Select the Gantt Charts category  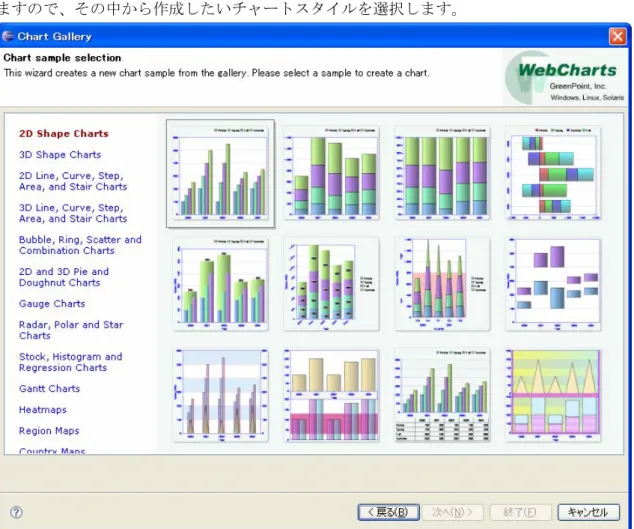click(49, 389)
